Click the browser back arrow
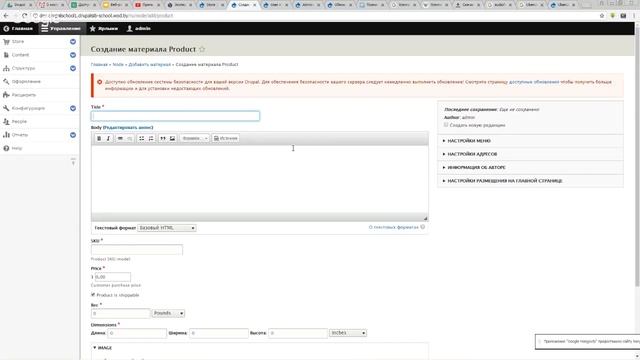 [6, 16]
